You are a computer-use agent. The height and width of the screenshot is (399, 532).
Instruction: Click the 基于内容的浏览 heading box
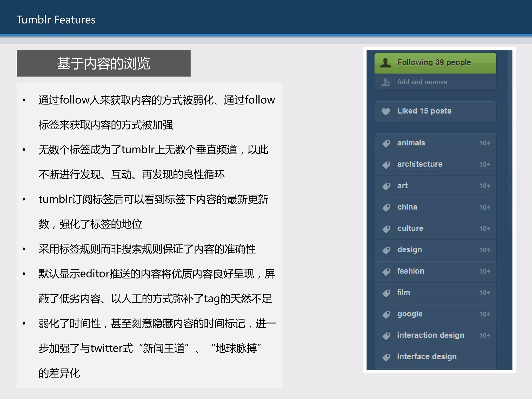(x=104, y=63)
